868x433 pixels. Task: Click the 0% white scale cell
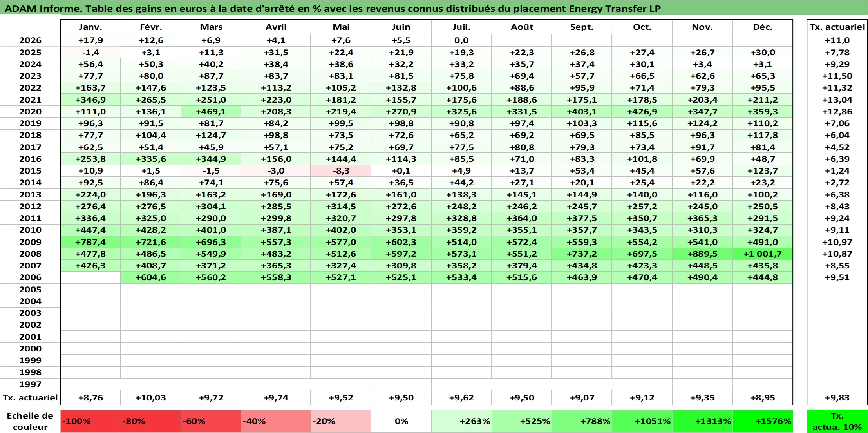pyautogui.click(x=401, y=421)
